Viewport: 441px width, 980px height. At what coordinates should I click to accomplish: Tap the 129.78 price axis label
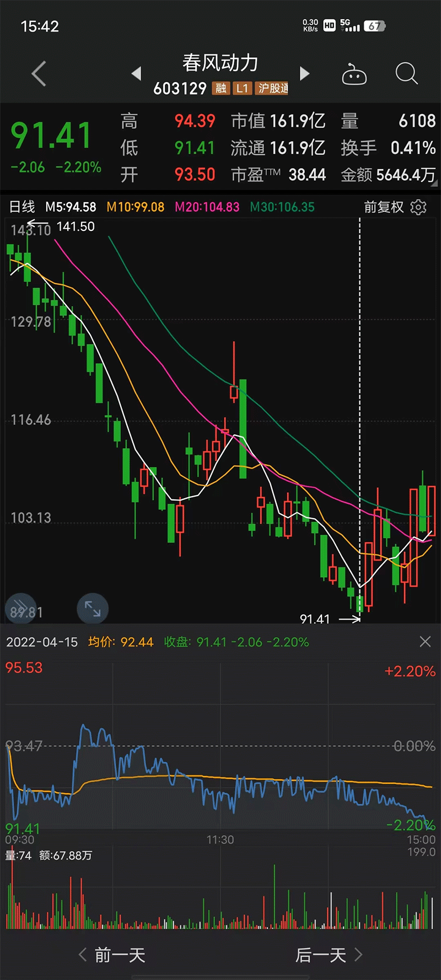point(31,322)
